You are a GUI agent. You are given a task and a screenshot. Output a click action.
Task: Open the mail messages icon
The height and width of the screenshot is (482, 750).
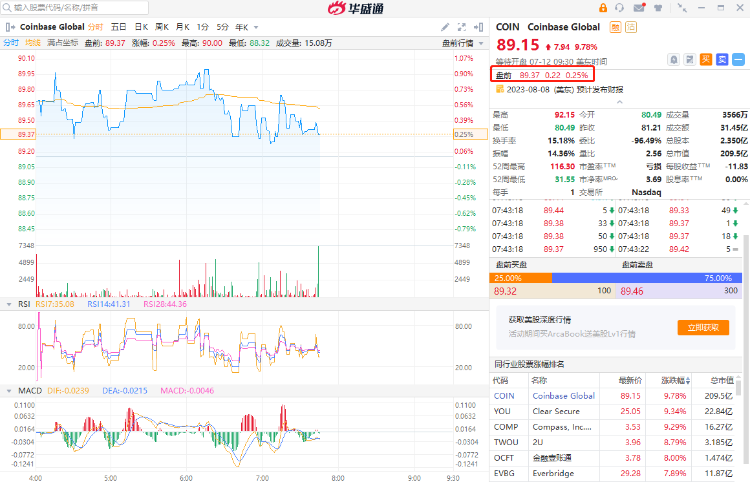point(640,8)
